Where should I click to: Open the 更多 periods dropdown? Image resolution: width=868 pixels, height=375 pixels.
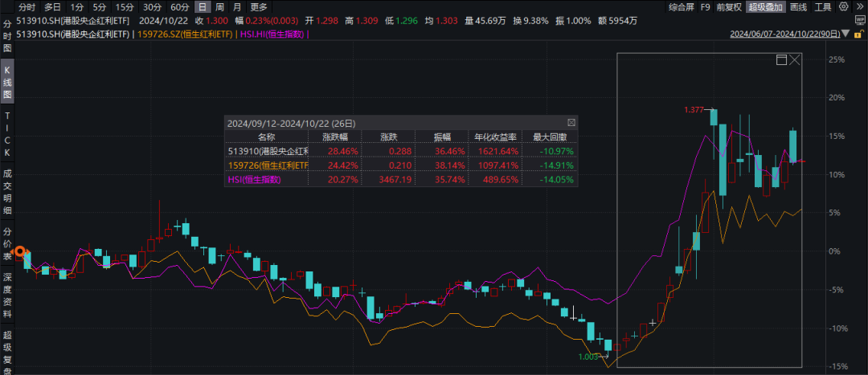[x=259, y=7]
